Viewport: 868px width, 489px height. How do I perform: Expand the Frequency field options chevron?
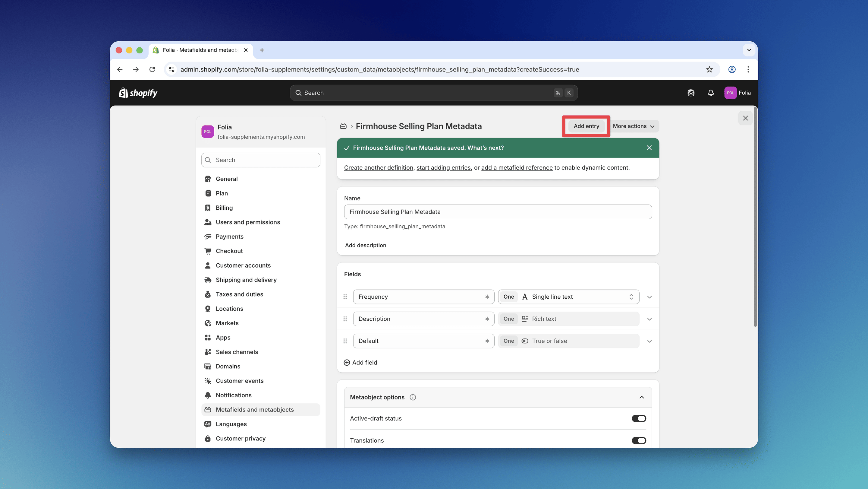(649, 297)
